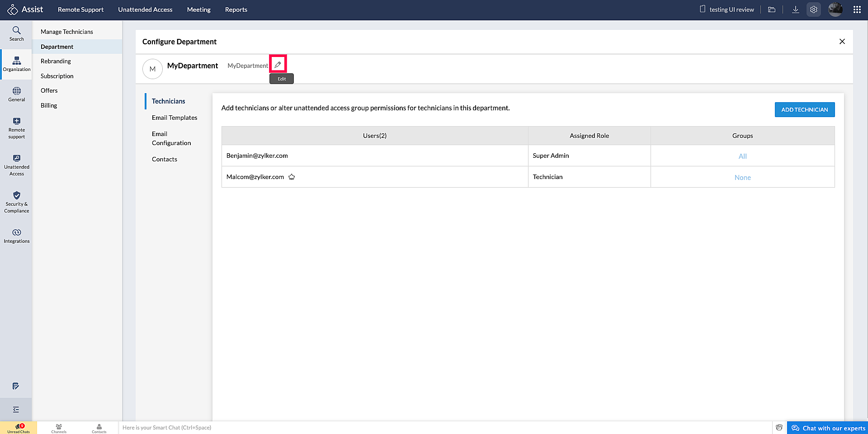The height and width of the screenshot is (434, 868).
Task: Open the apps grid launcher icon
Action: pos(857,9)
